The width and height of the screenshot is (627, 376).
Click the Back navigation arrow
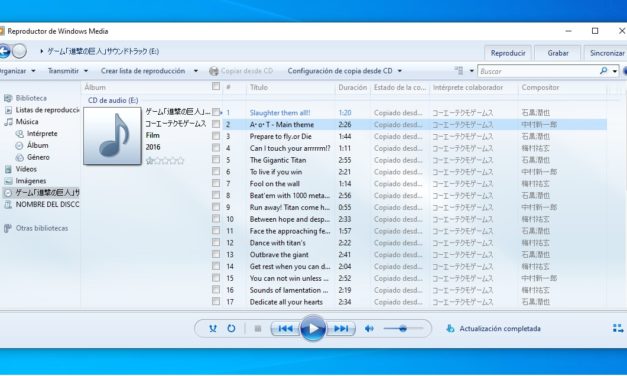pyautogui.click(x=3, y=51)
